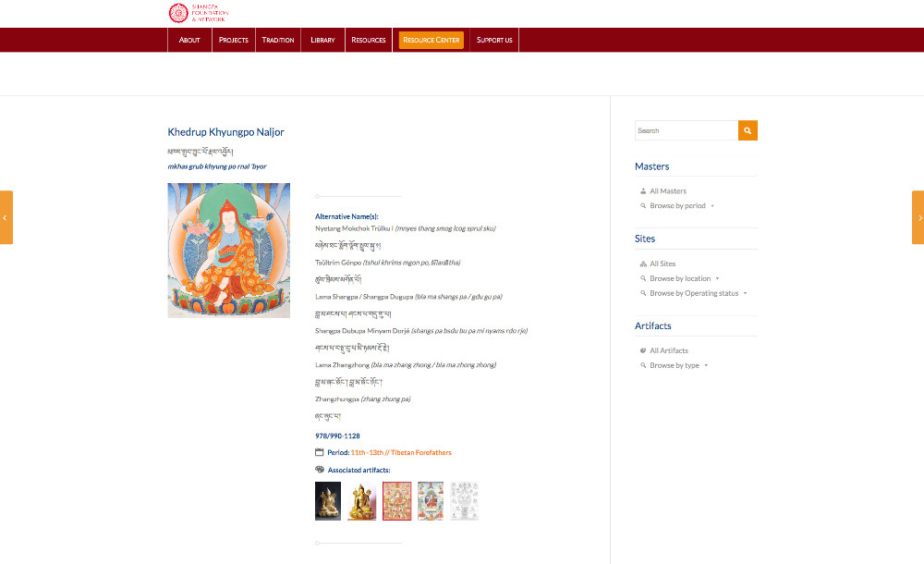Click the calendar icon next to Period
This screenshot has height=564, width=924.
click(x=320, y=452)
